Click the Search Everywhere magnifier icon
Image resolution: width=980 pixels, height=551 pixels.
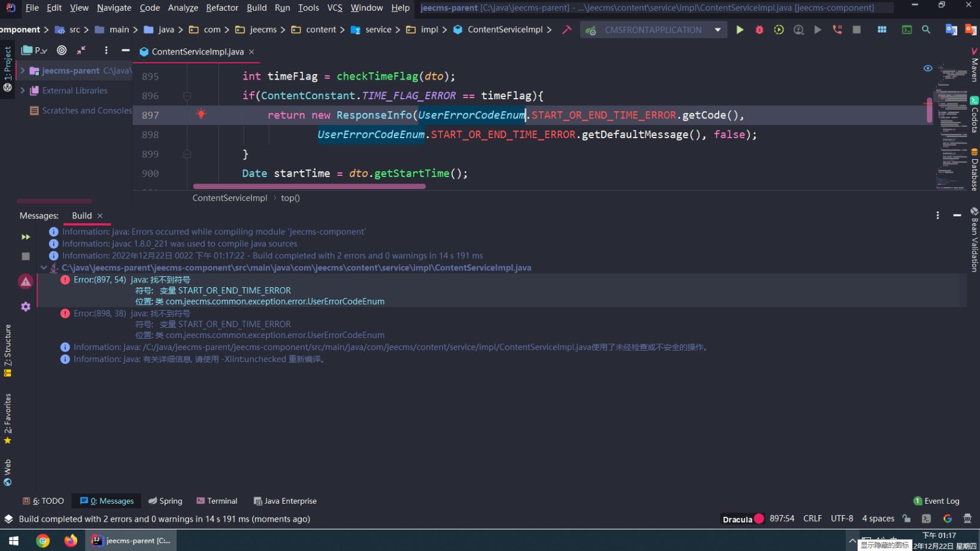click(x=926, y=30)
